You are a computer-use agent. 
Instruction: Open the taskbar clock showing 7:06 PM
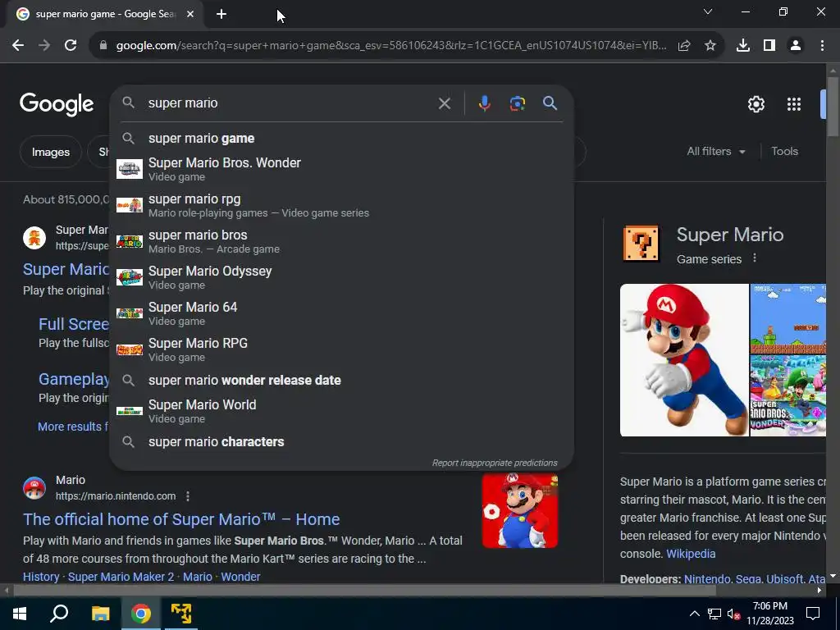pyautogui.click(x=769, y=614)
